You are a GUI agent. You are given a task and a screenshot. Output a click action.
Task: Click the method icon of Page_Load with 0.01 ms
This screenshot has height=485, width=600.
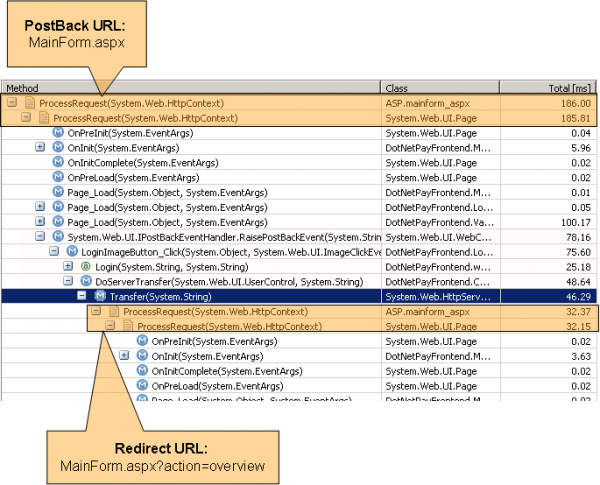pyautogui.click(x=58, y=191)
